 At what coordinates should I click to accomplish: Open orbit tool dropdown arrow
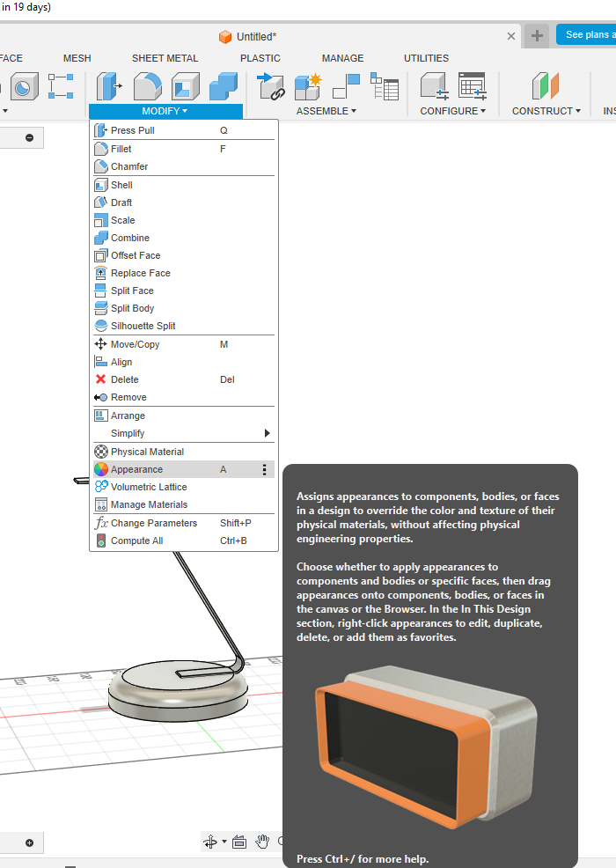coord(224,842)
